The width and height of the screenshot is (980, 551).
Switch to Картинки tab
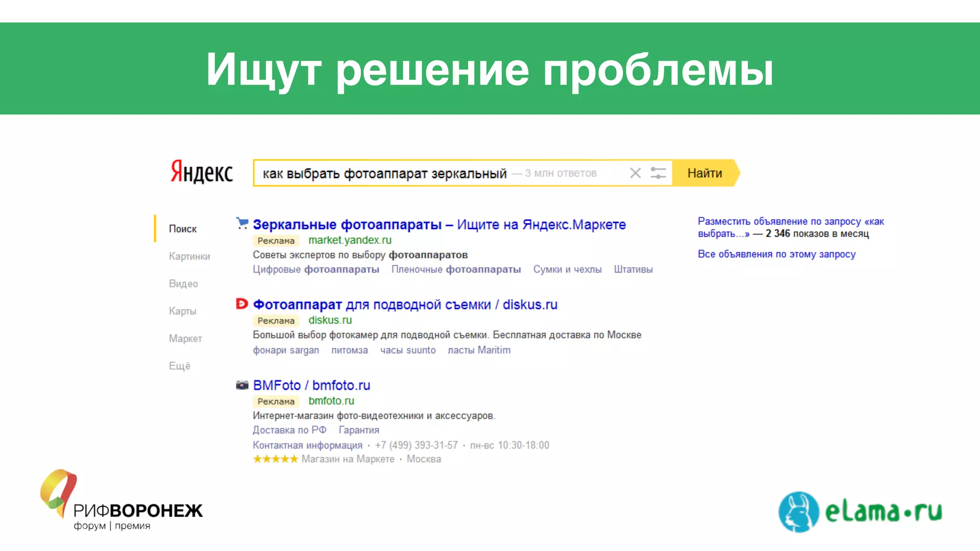click(189, 256)
